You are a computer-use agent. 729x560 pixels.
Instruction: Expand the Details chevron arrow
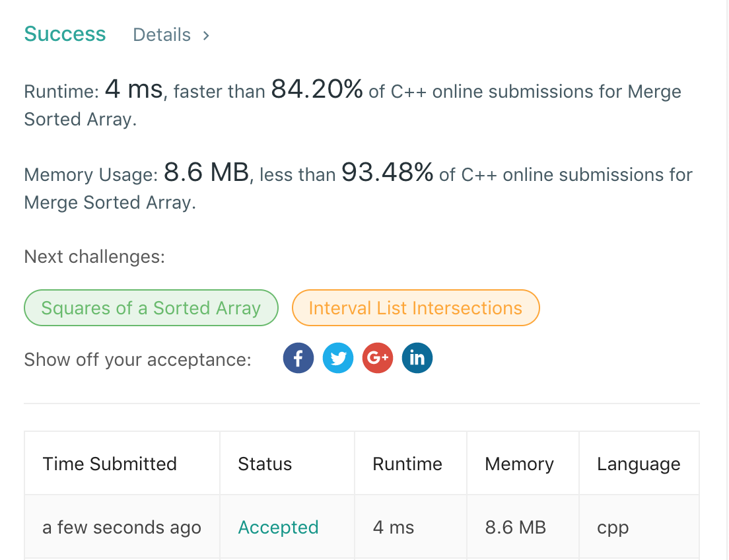point(206,35)
